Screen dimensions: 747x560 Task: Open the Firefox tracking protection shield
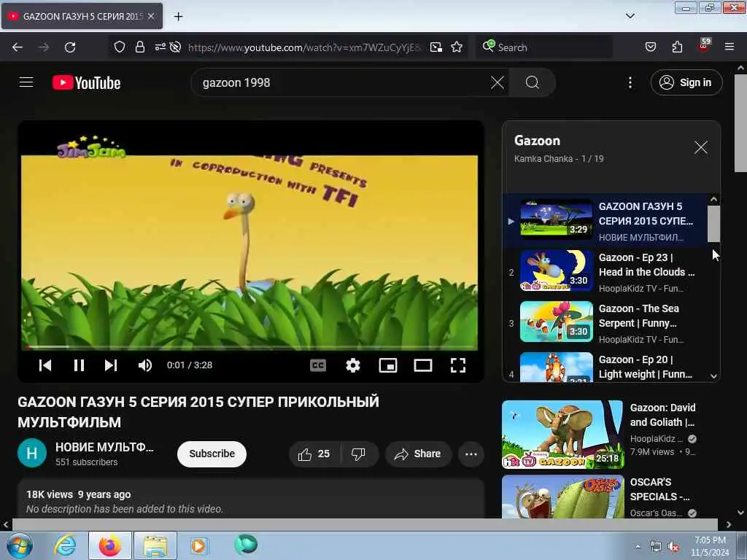click(119, 47)
